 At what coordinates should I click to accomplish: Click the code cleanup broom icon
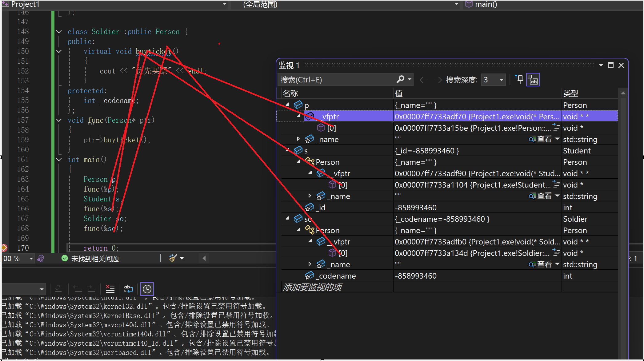173,258
